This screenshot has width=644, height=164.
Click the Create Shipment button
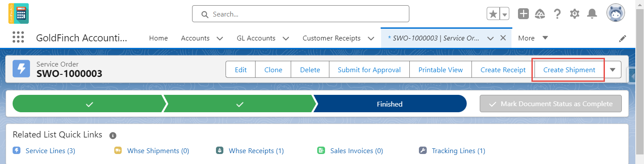569,70
